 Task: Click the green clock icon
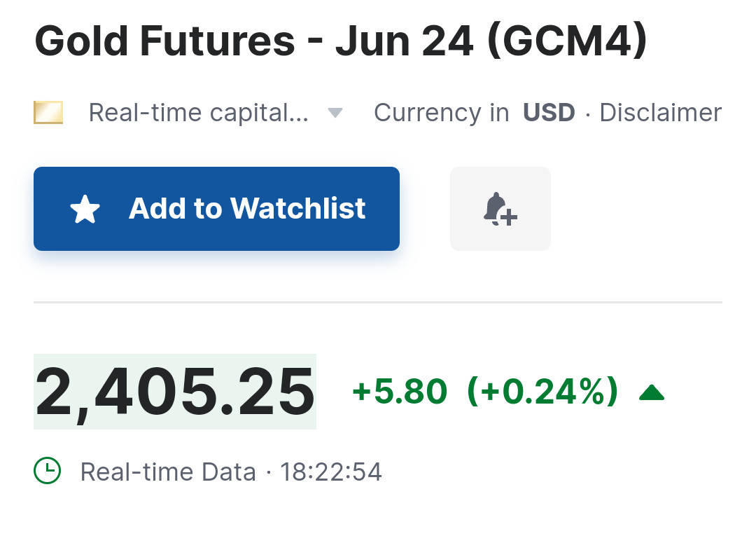[47, 471]
